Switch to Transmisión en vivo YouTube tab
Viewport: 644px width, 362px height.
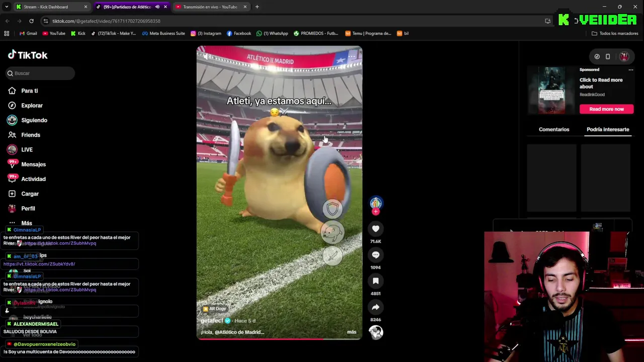pos(210,7)
